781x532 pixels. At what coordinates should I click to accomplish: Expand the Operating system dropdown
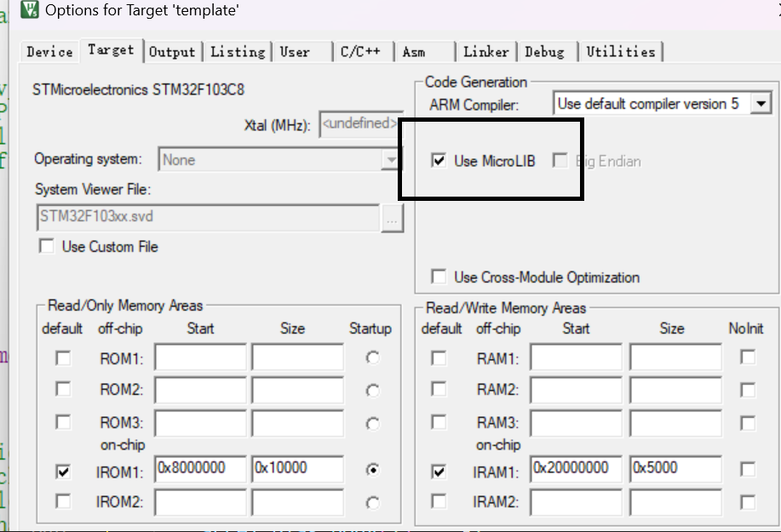click(392, 160)
